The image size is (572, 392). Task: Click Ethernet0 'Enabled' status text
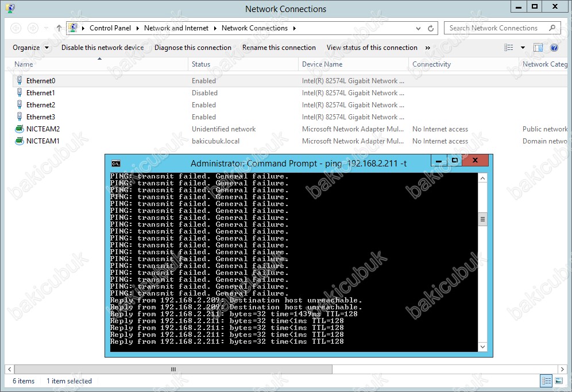(204, 81)
